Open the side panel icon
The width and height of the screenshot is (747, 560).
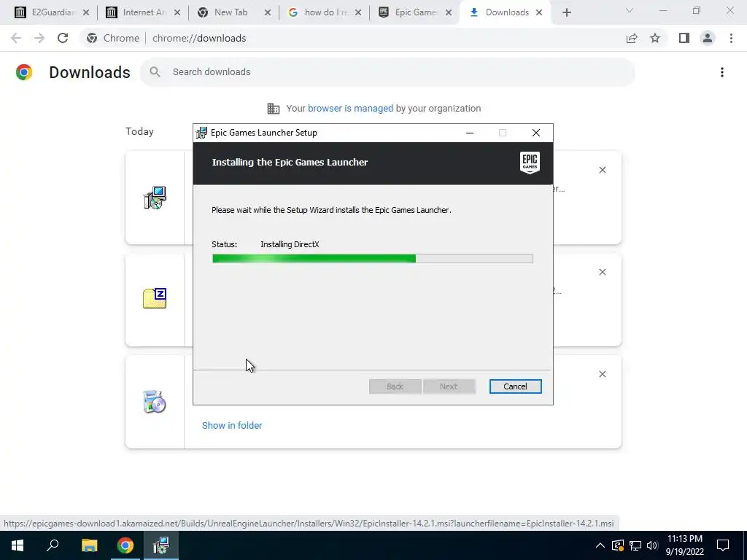tap(684, 38)
